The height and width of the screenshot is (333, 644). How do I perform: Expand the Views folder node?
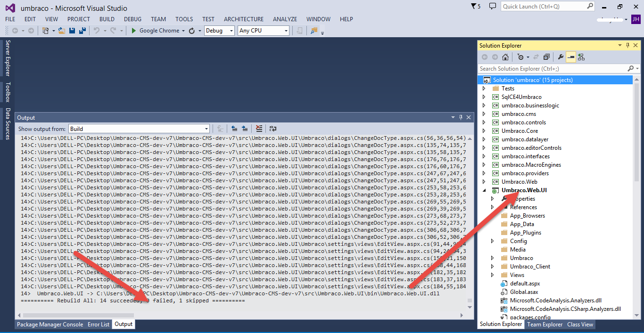(x=492, y=275)
